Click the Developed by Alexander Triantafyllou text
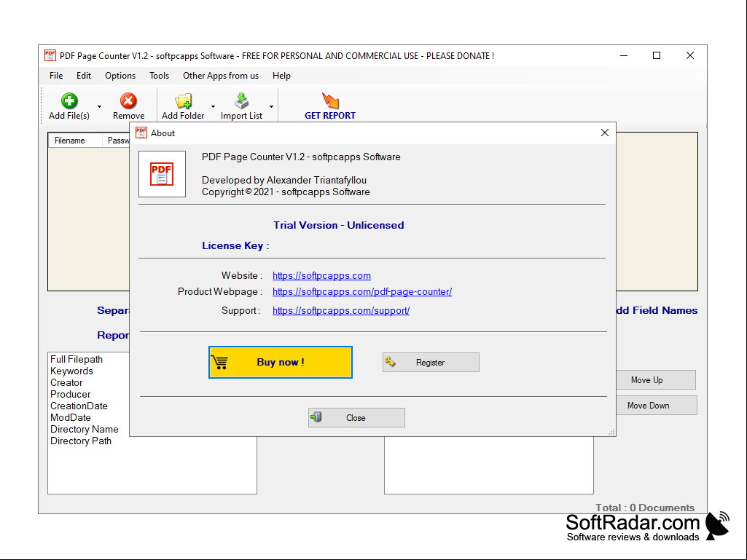The width and height of the screenshot is (747, 560). [x=284, y=180]
